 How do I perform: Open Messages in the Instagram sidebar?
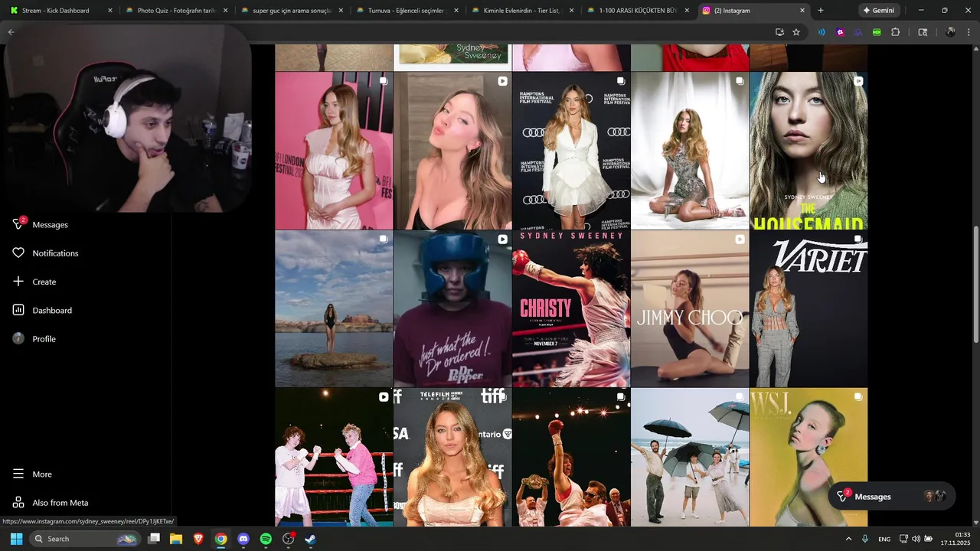tap(40, 224)
